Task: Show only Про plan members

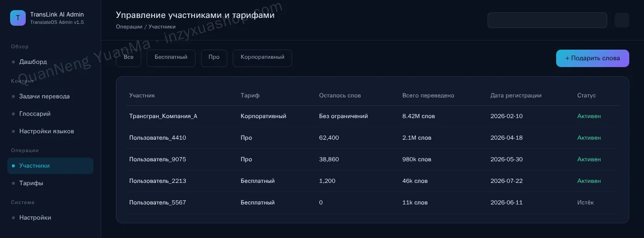Action: pos(214,58)
